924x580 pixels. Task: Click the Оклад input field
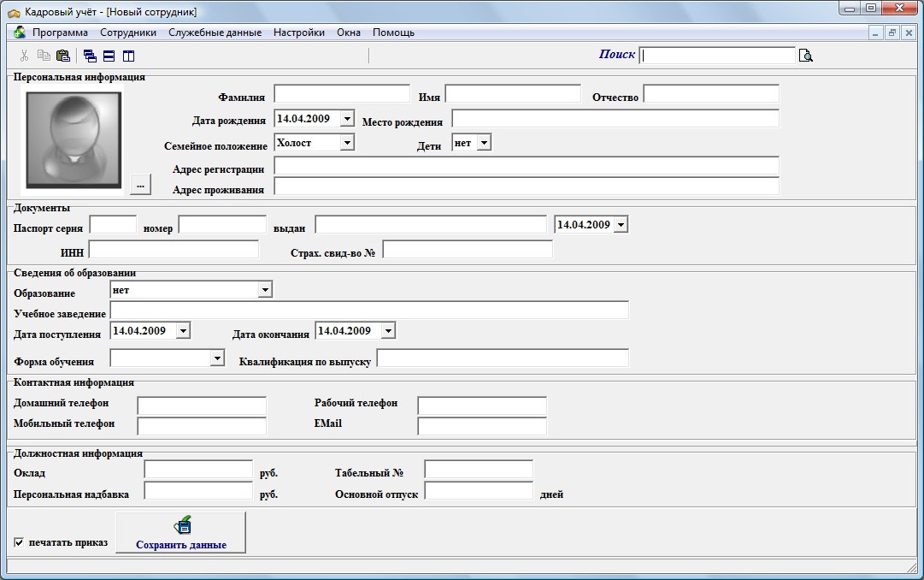point(198,470)
